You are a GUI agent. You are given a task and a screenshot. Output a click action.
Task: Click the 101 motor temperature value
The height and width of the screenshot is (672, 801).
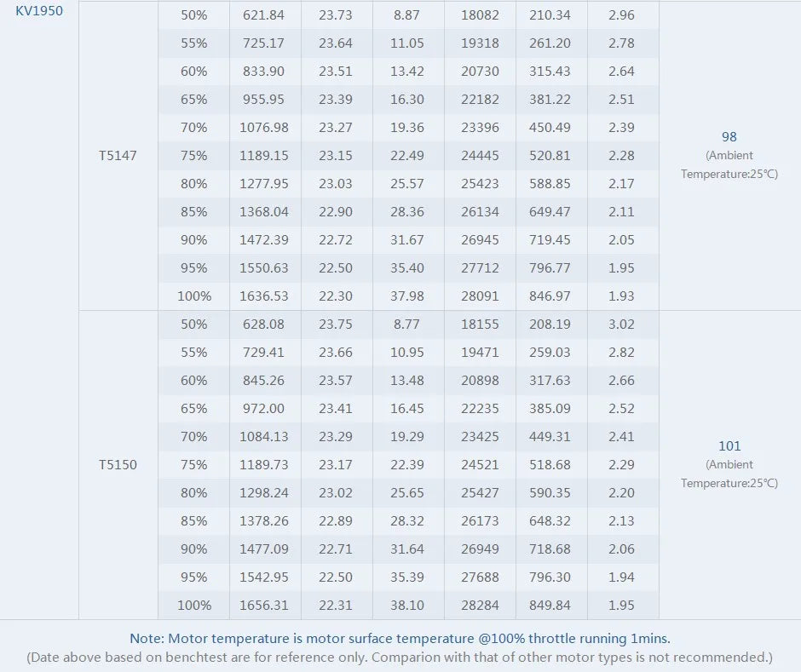[729, 445]
